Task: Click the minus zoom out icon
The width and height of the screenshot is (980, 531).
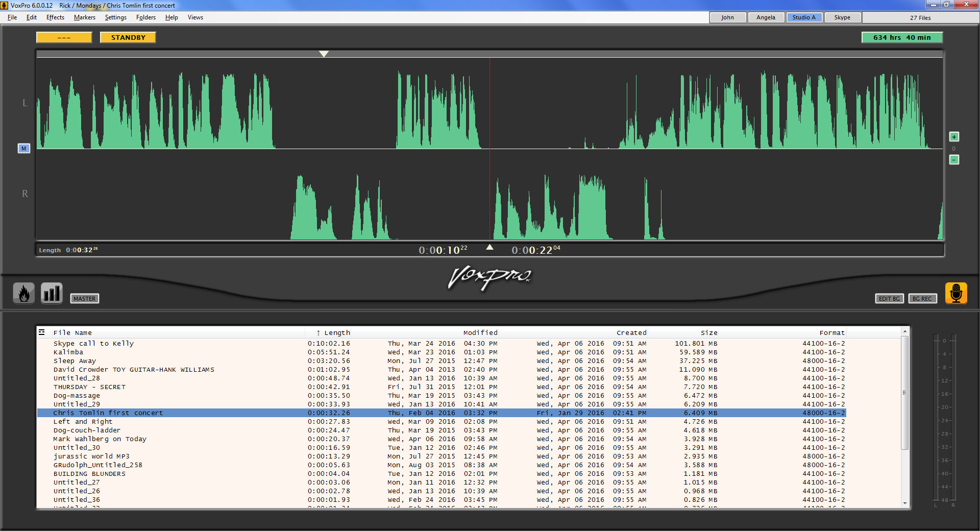Action: (953, 160)
